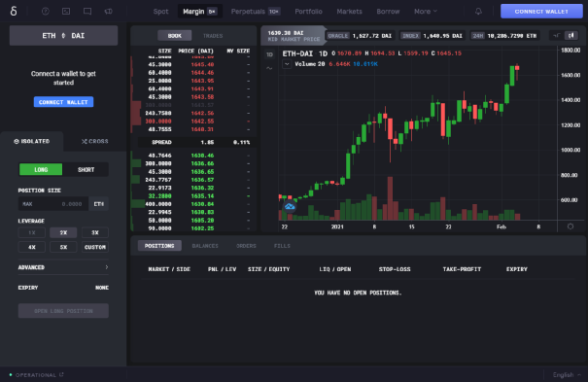Open chart indicators wave icon

click(269, 68)
